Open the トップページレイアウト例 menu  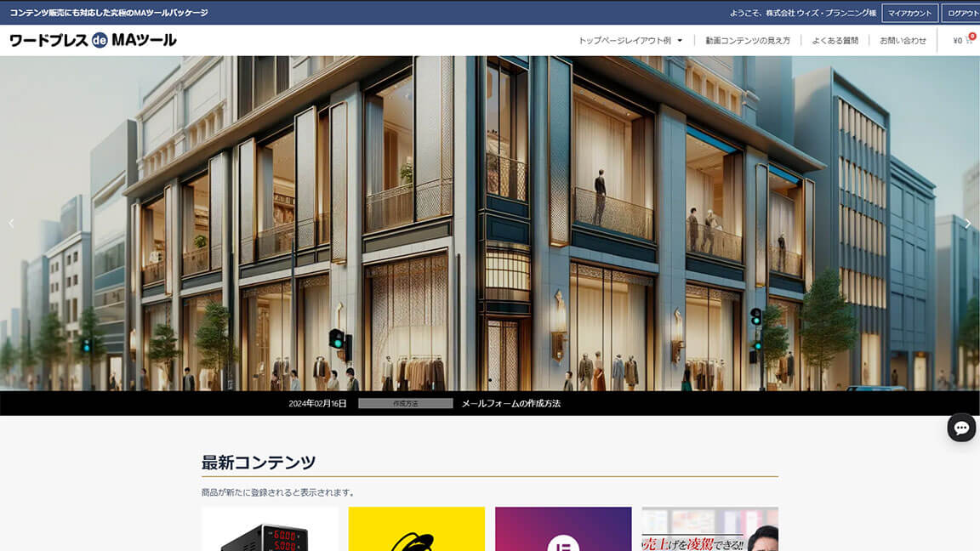click(624, 41)
